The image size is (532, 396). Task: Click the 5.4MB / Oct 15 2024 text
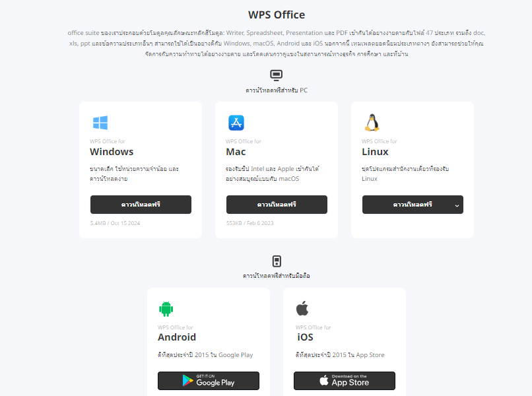(115, 223)
